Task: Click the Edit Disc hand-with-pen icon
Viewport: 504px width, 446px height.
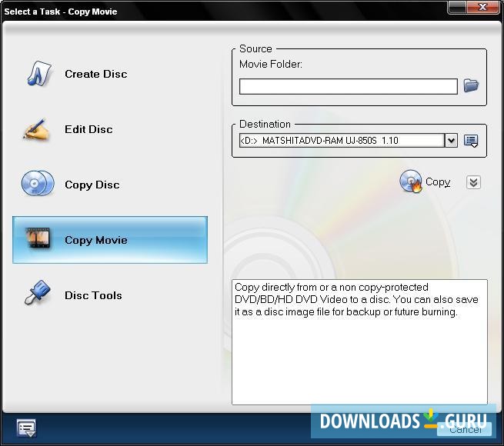Action: 36,129
